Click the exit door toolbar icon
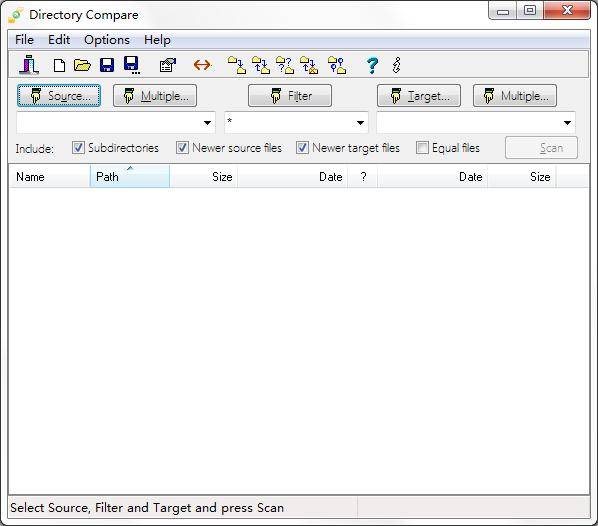The width and height of the screenshot is (598, 526). tap(29, 65)
